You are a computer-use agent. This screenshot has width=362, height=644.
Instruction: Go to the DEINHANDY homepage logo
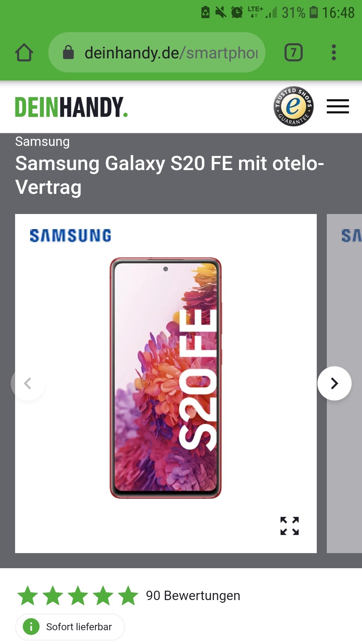(x=71, y=107)
